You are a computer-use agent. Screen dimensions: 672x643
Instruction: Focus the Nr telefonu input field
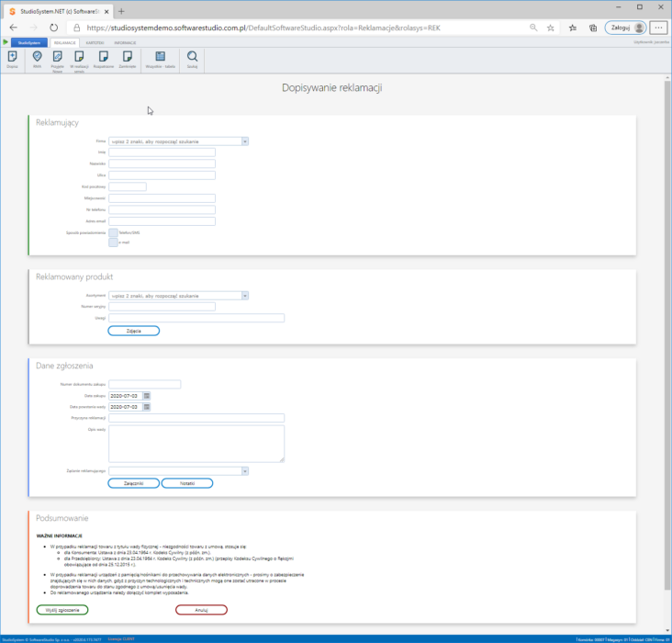point(162,209)
